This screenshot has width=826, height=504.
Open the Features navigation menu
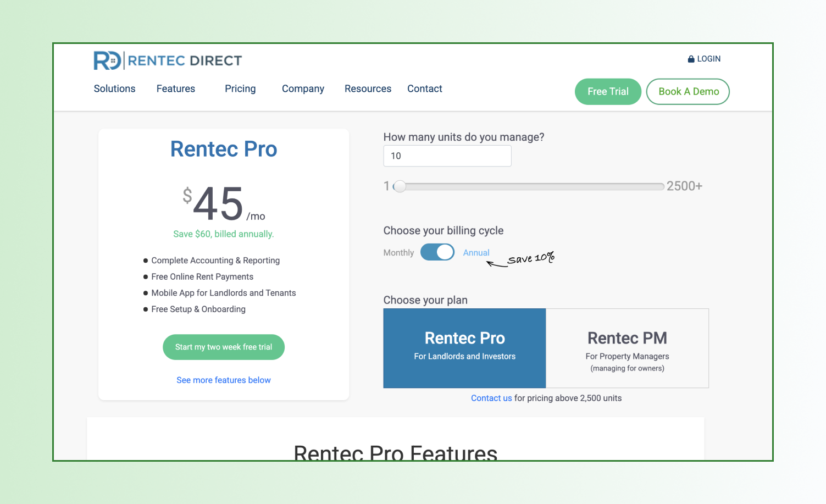tap(175, 88)
